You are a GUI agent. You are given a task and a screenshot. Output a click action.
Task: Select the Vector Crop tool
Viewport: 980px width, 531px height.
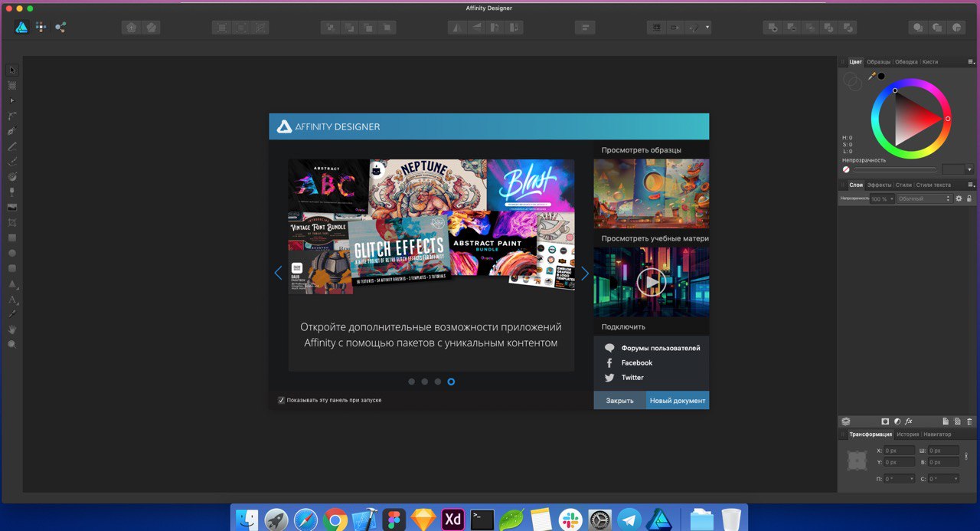pyautogui.click(x=12, y=223)
